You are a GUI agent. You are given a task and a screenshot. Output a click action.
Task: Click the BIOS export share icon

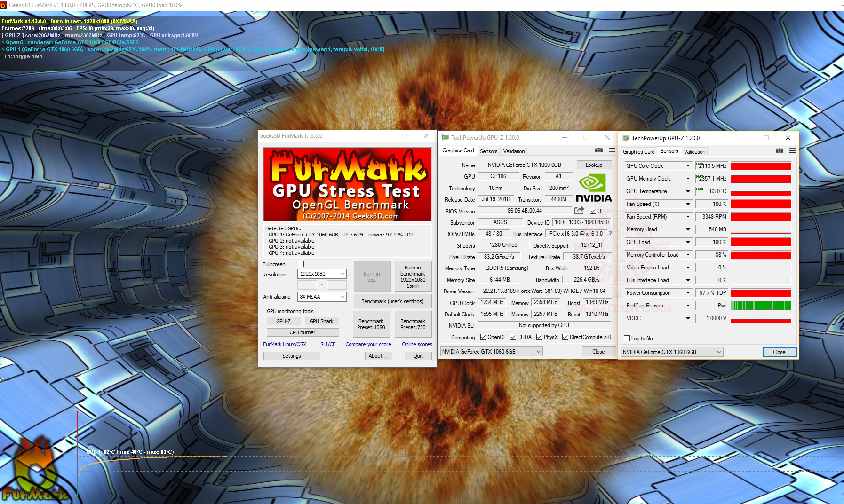[579, 211]
